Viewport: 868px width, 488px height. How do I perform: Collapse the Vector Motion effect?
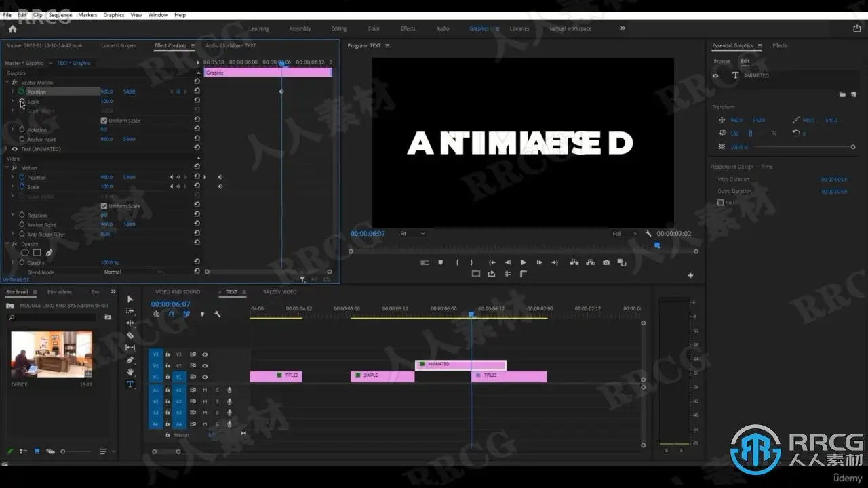tap(6, 83)
